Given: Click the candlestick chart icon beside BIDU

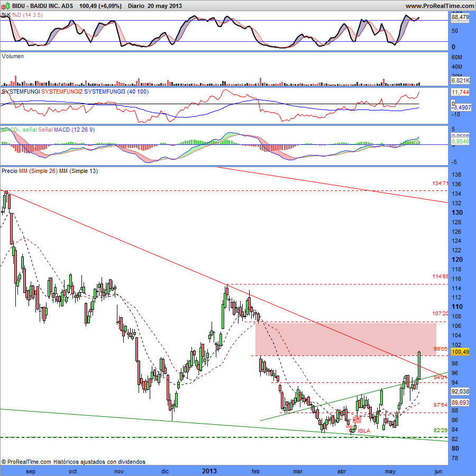Looking at the screenshot, I should point(6,6).
